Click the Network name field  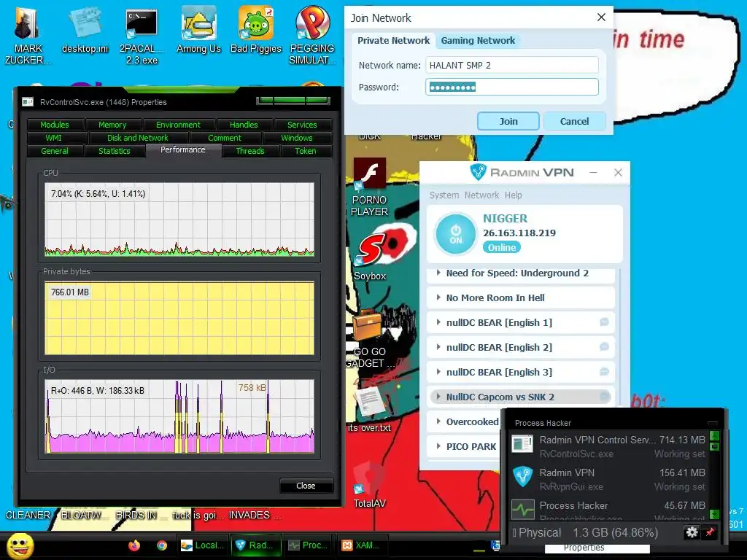[x=511, y=65]
